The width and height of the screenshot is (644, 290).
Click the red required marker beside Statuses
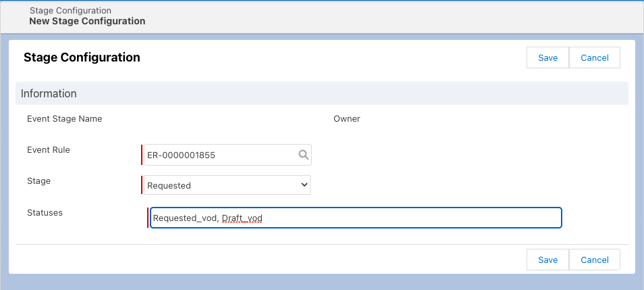point(148,218)
